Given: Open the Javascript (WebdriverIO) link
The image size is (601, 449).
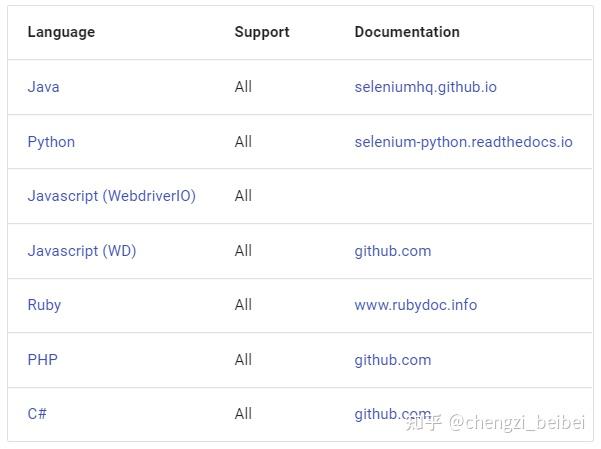Looking at the screenshot, I should [111, 196].
